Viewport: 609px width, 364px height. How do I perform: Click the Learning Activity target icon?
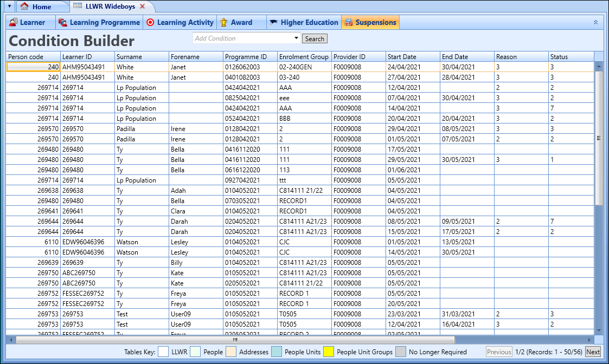[x=150, y=22]
